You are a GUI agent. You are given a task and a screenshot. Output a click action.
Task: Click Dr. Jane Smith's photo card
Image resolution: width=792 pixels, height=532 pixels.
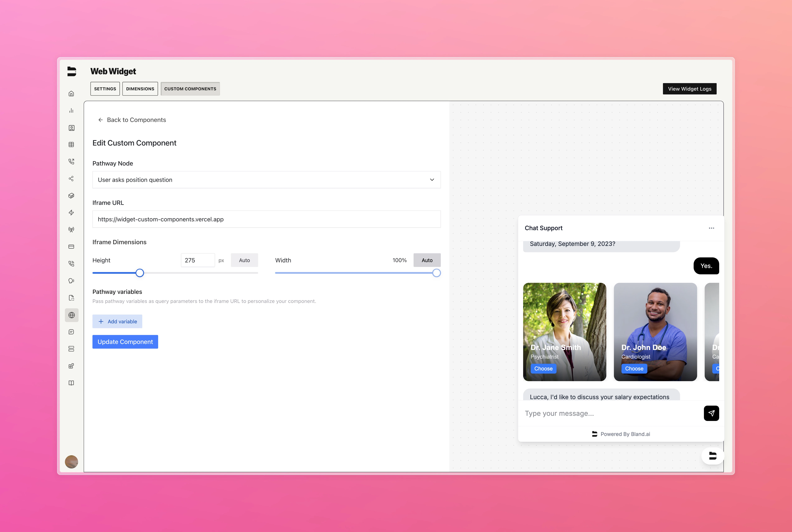coord(565,332)
